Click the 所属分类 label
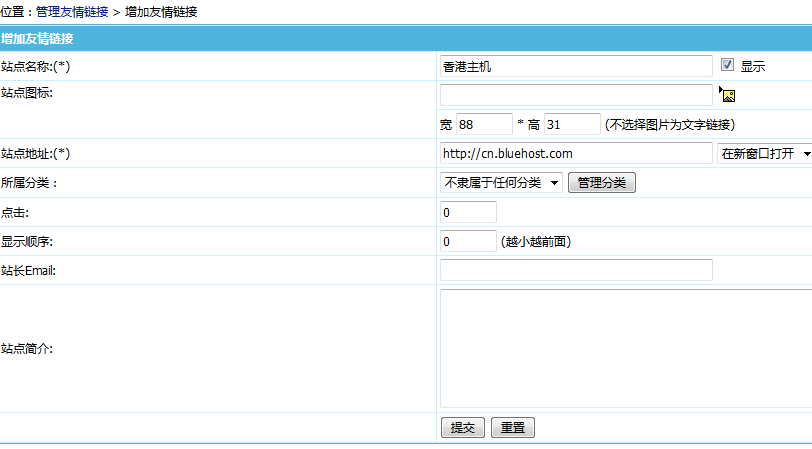This screenshot has width=812, height=449. point(29,182)
